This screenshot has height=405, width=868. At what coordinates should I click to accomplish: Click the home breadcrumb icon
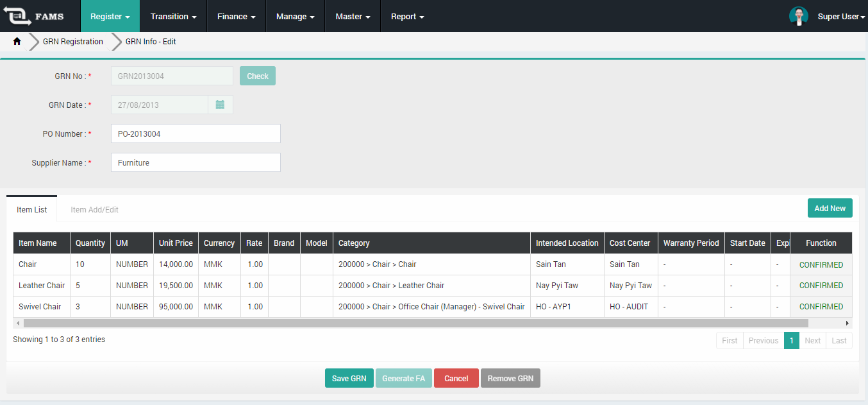tap(16, 41)
